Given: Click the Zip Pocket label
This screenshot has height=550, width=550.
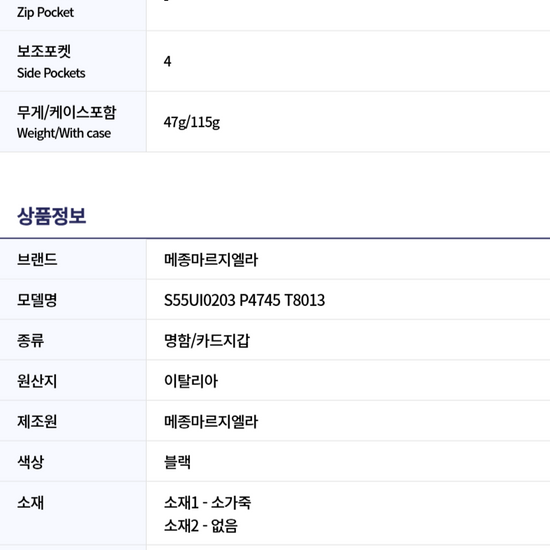Looking at the screenshot, I should (45, 13).
